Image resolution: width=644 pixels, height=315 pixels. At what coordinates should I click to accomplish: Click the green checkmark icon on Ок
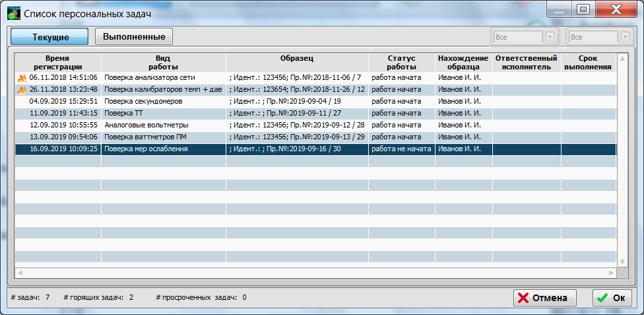tap(602, 298)
